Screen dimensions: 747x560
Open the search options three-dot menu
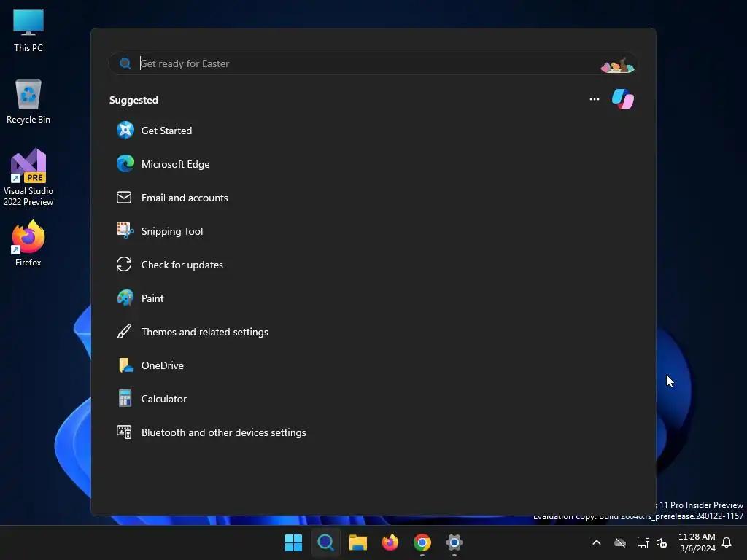click(x=594, y=99)
